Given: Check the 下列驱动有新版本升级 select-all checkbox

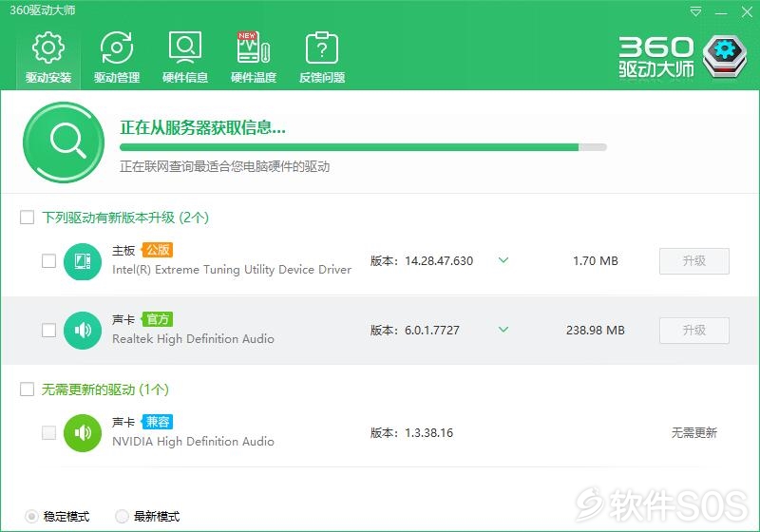Looking at the screenshot, I should (x=28, y=217).
